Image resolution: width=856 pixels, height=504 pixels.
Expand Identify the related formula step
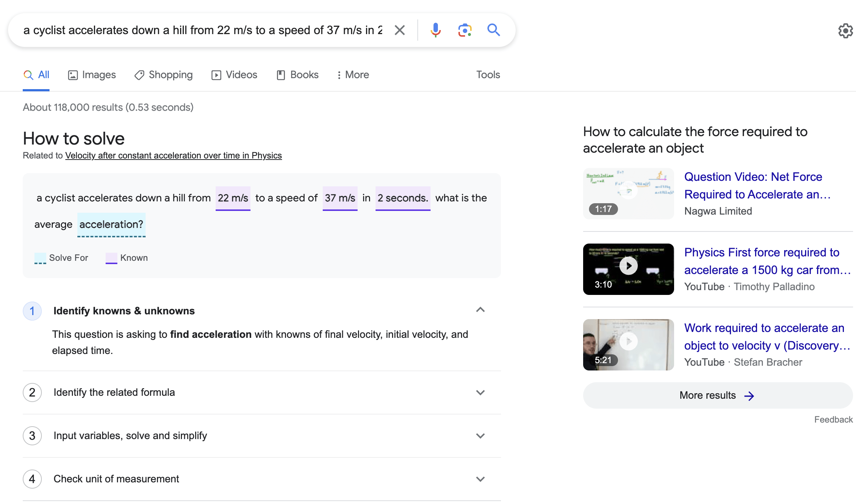pyautogui.click(x=480, y=392)
